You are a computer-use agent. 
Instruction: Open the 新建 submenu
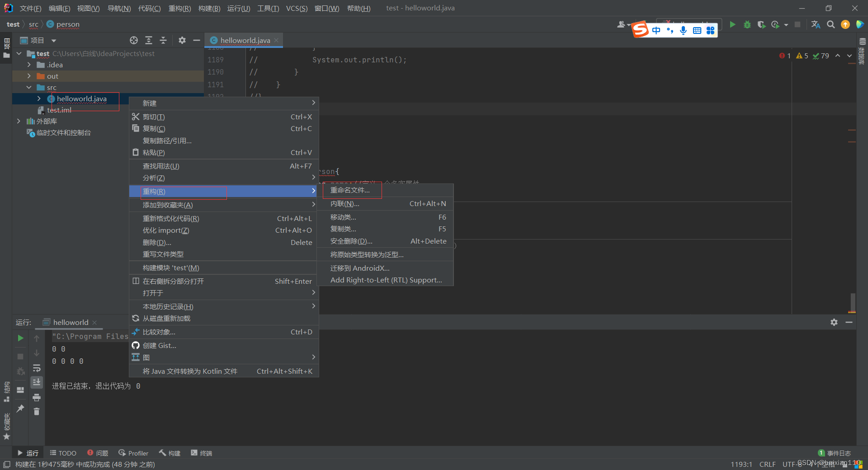pyautogui.click(x=224, y=103)
